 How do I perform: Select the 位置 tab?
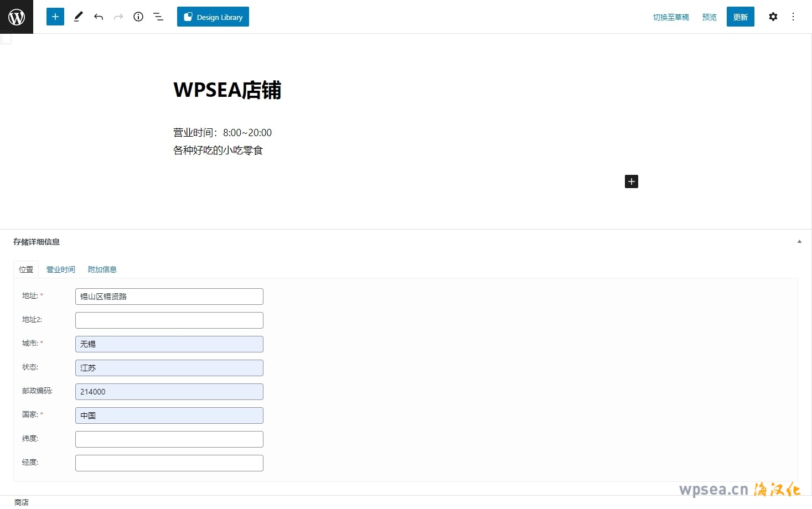(x=26, y=269)
